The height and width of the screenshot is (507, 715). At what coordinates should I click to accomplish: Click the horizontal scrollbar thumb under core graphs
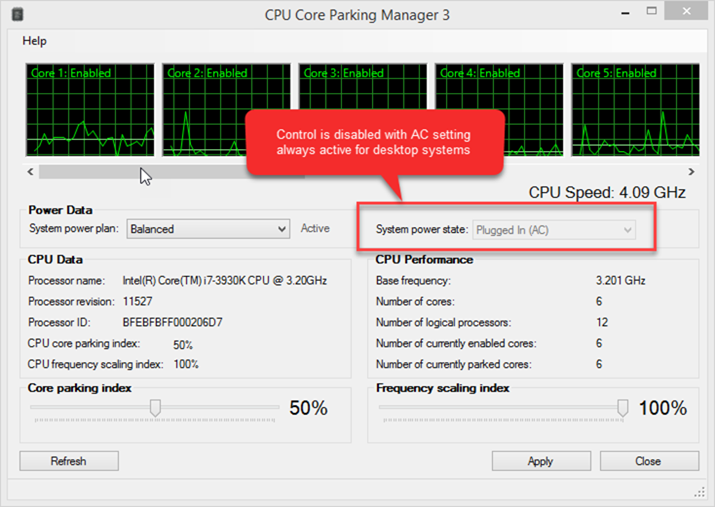tap(172, 172)
